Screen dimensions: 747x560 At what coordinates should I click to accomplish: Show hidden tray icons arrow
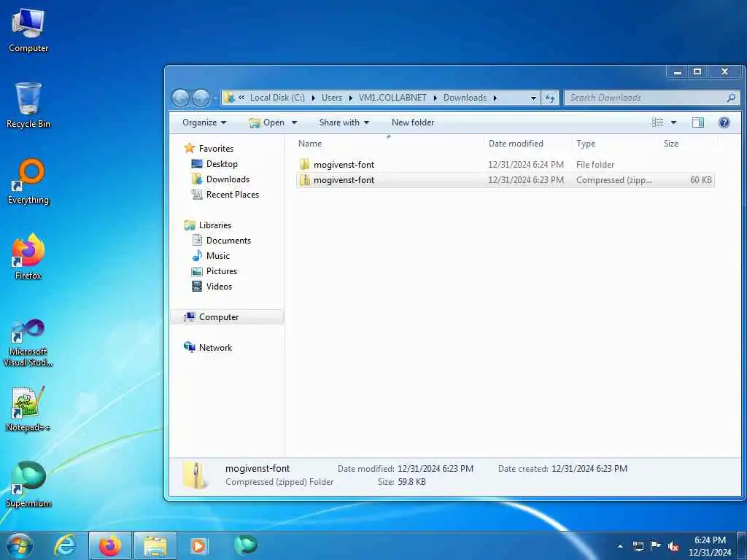pos(620,546)
